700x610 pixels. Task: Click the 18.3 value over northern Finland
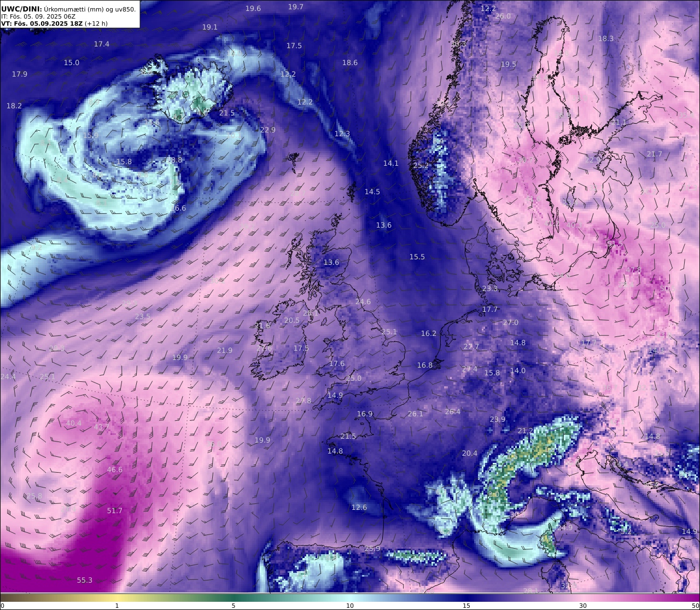tap(605, 39)
